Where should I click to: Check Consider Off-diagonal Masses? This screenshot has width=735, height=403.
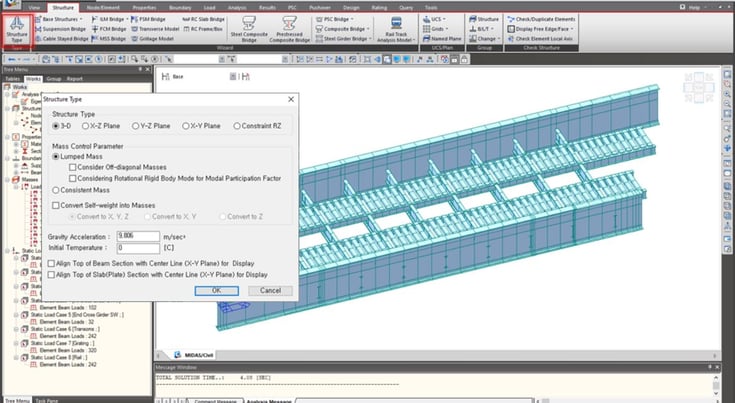(x=72, y=167)
